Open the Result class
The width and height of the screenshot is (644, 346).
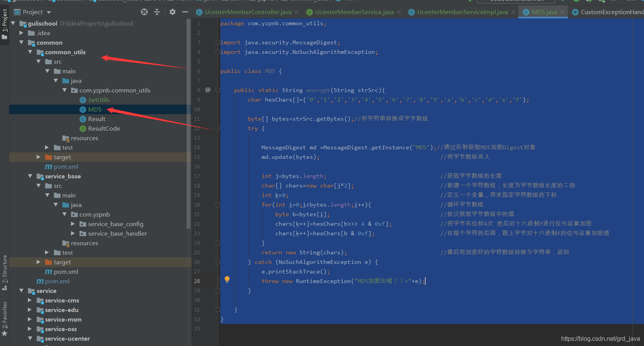coord(97,119)
